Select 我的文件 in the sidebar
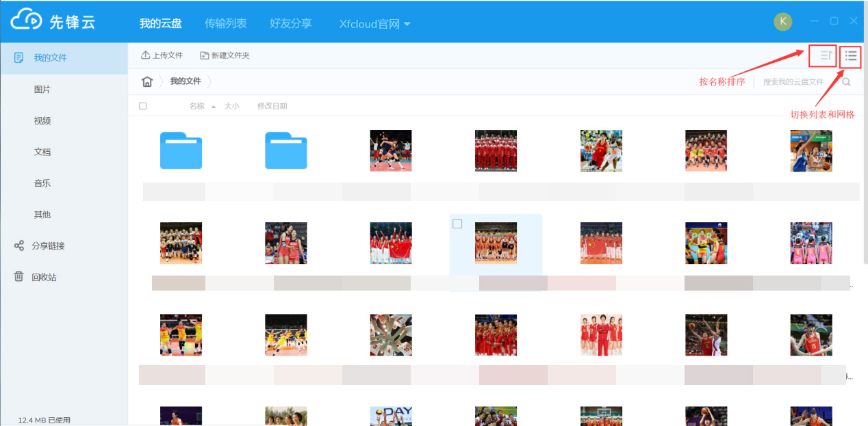This screenshot has height=426, width=868. (x=64, y=58)
